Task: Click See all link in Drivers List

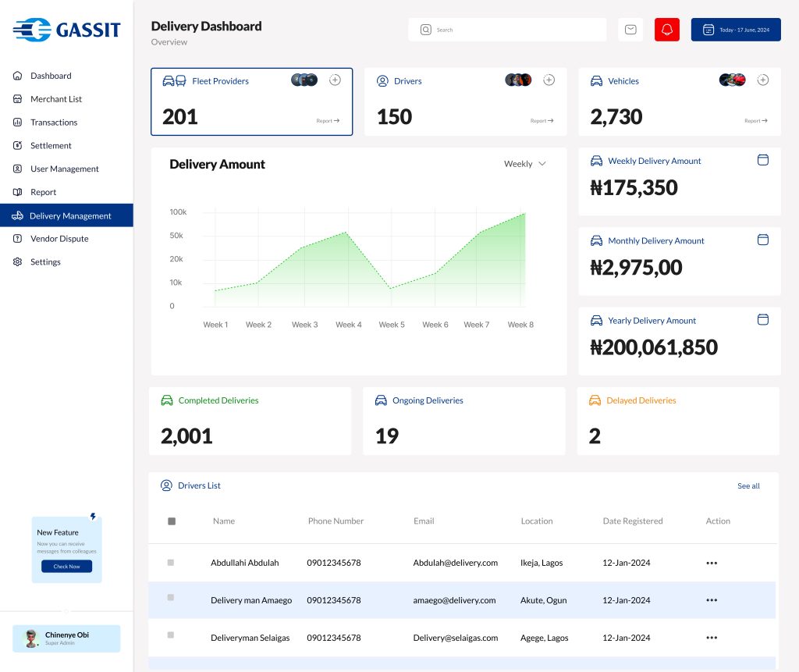Action: 748,486
